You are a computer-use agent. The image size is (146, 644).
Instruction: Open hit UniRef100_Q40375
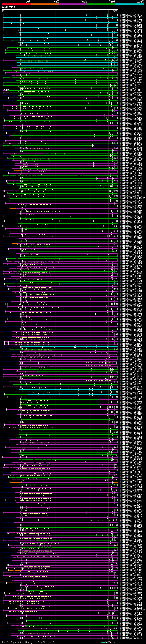[131, 15]
